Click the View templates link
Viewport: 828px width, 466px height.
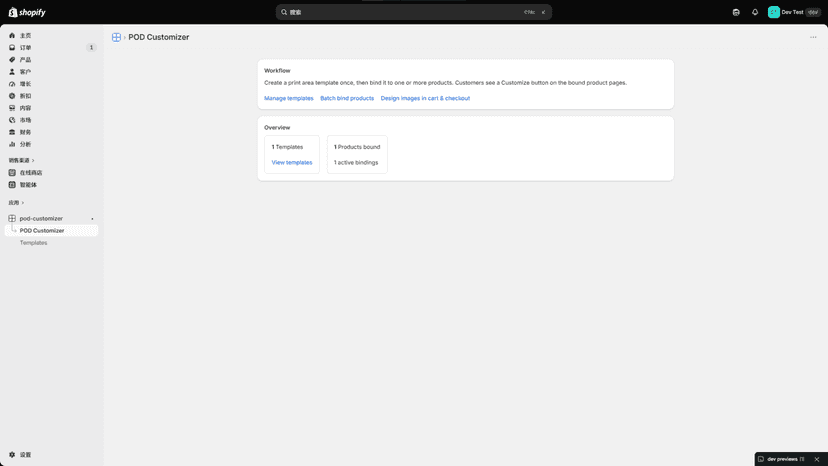(291, 163)
